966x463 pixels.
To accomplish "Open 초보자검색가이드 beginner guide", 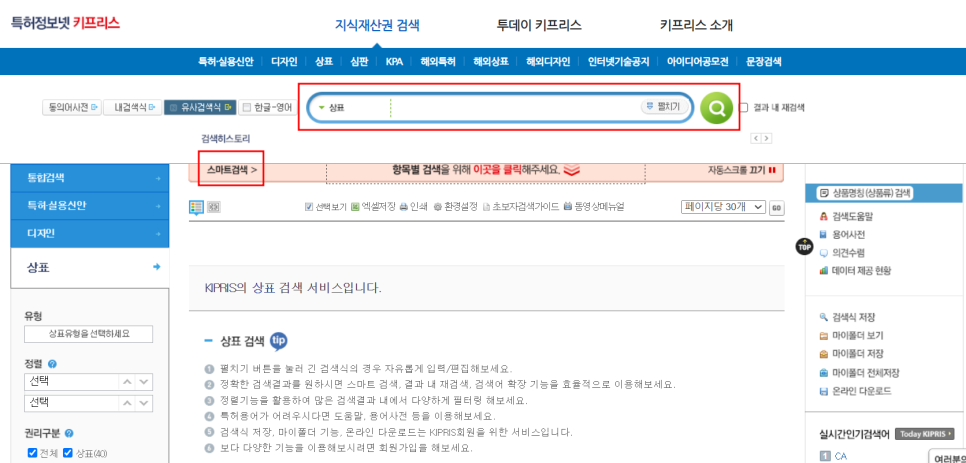I will click(x=521, y=207).
